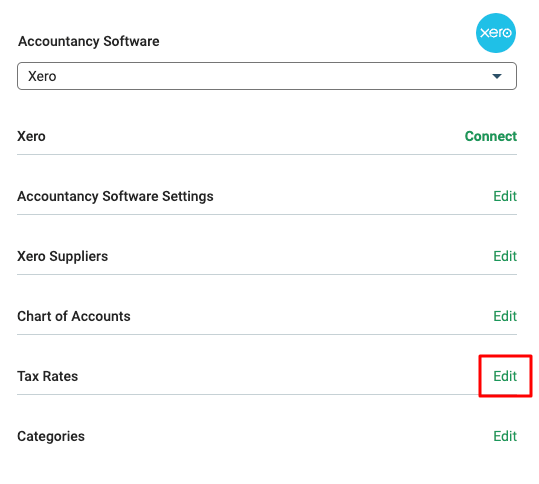Click the 'Chart of Accounts' row label

tap(74, 316)
